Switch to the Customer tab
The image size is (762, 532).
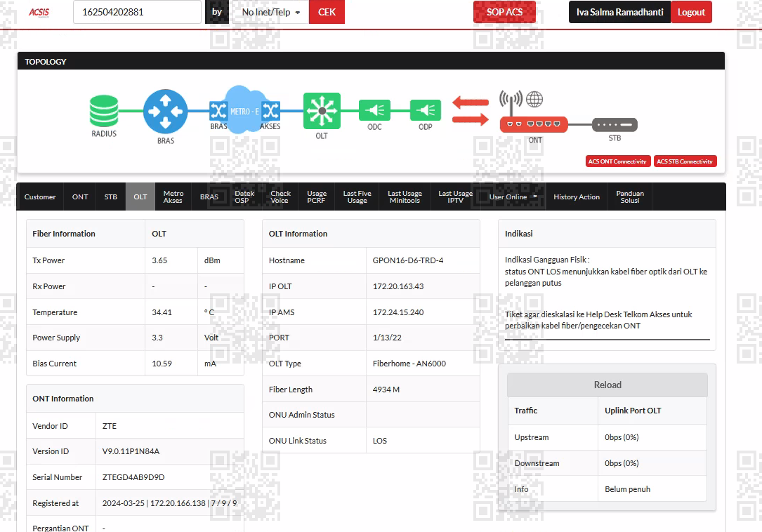click(x=40, y=197)
